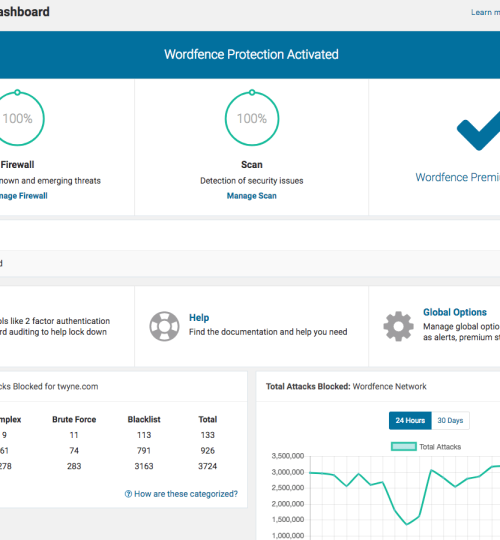Click the Wordfence Premium text link

(x=458, y=177)
